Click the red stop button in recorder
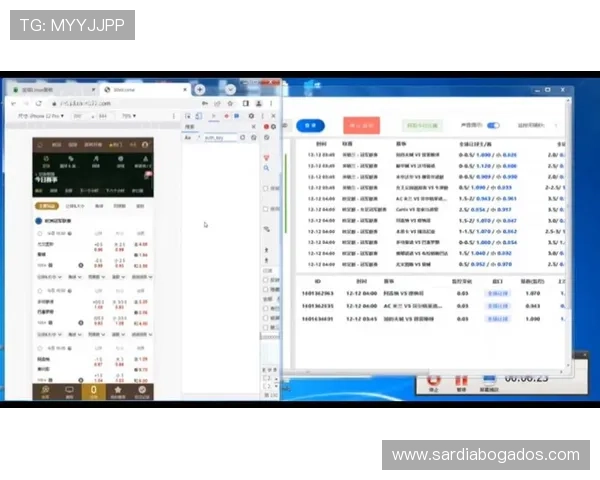 [x=435, y=381]
